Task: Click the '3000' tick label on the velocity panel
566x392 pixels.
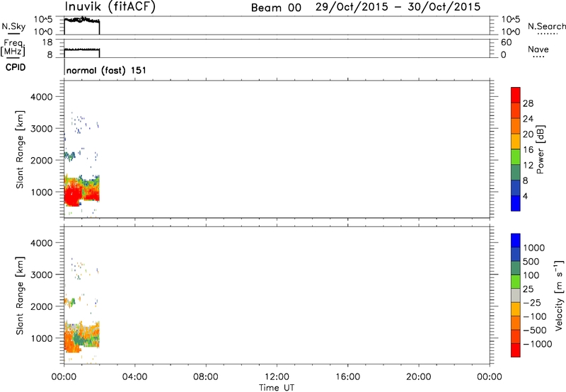Action: 42,275
